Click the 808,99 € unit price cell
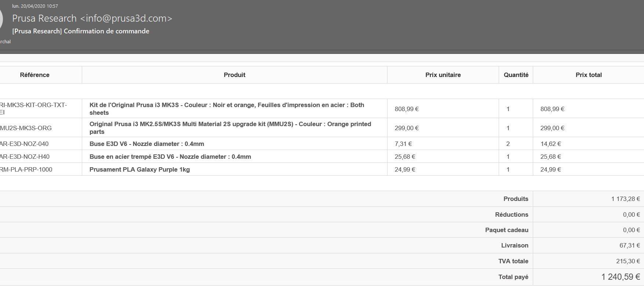The image size is (644, 286). click(x=443, y=109)
